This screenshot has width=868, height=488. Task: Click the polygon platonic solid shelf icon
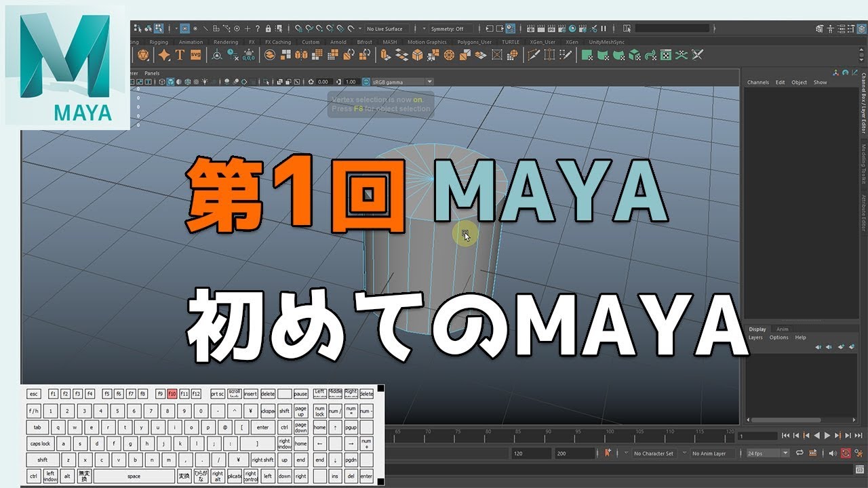point(143,56)
